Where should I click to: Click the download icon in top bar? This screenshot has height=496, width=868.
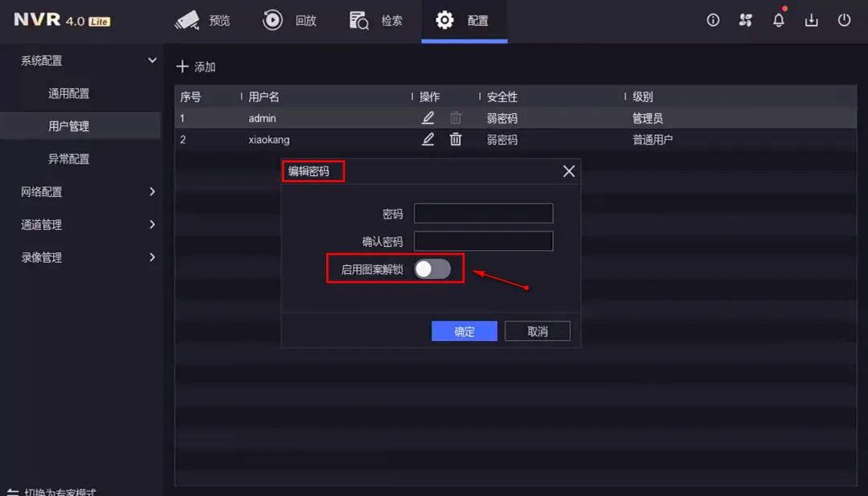pyautogui.click(x=811, y=21)
